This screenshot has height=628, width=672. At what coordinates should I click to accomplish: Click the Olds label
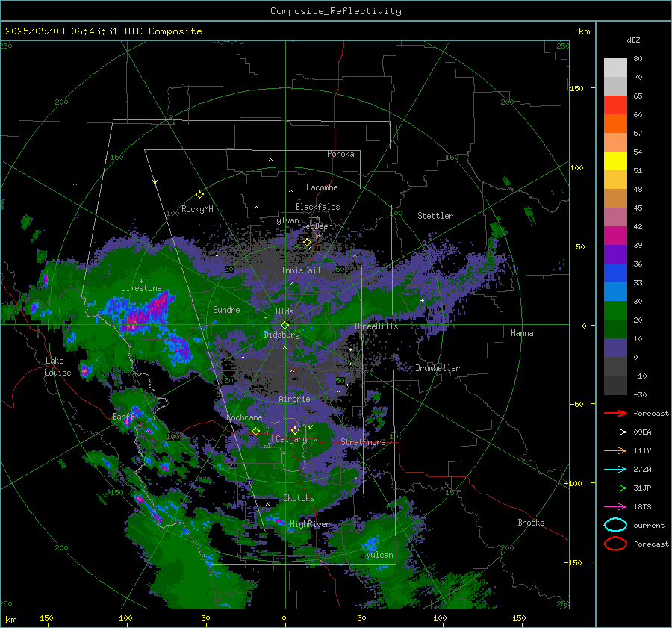coord(284,311)
